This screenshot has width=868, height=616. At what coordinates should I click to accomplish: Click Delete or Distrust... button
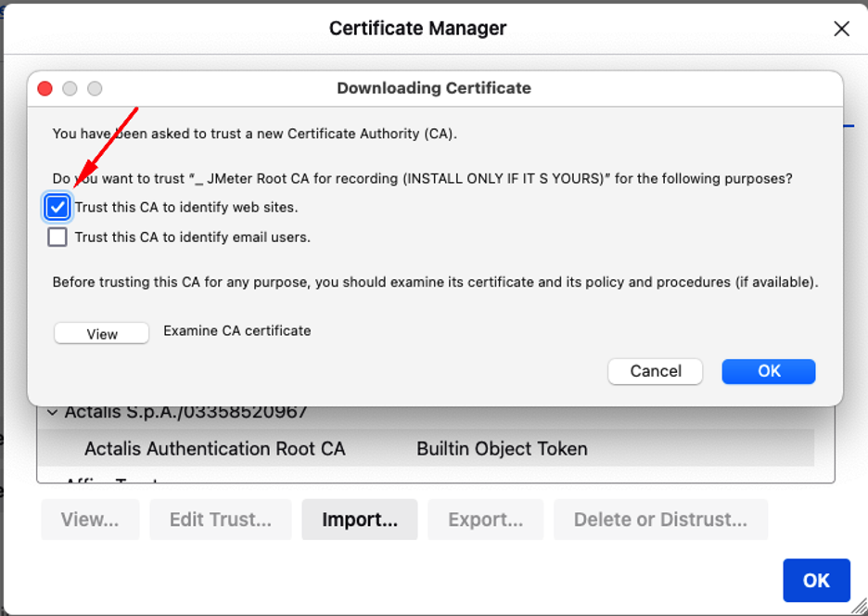coord(660,520)
